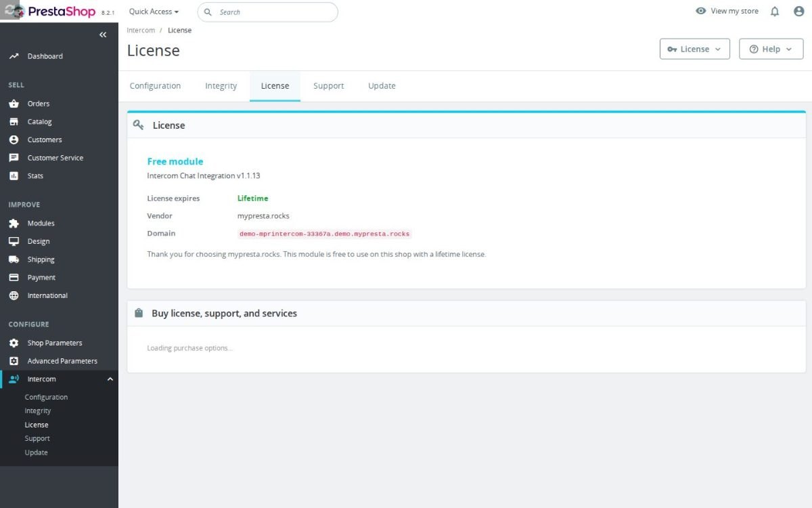Open Support under Intercom in sidebar

pos(37,439)
